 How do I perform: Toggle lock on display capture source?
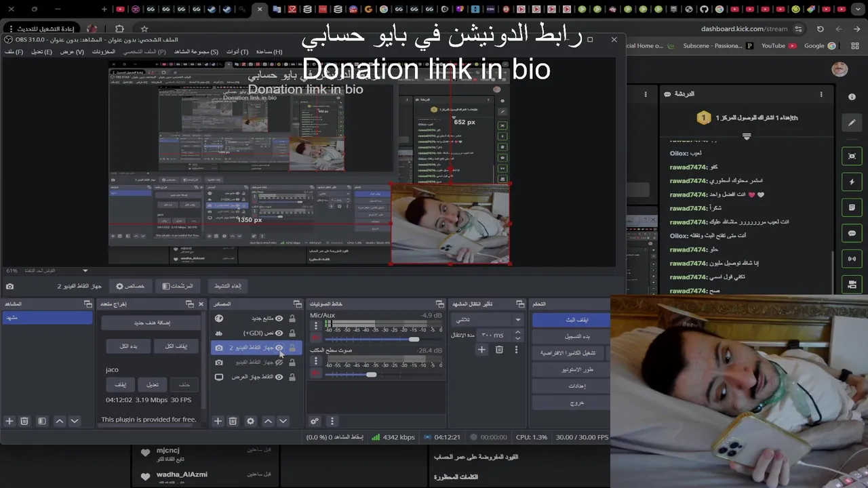(x=292, y=377)
